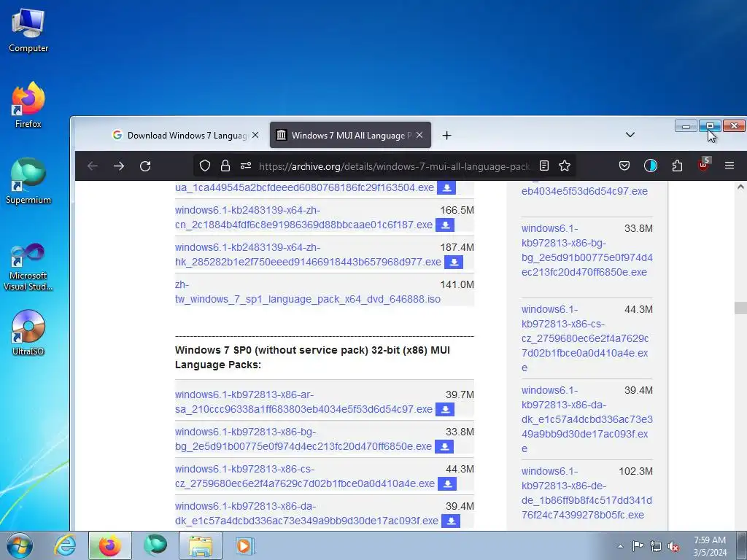
Task: Open sidebar x86-cs-cz 44.3M file link
Action: coord(585,338)
